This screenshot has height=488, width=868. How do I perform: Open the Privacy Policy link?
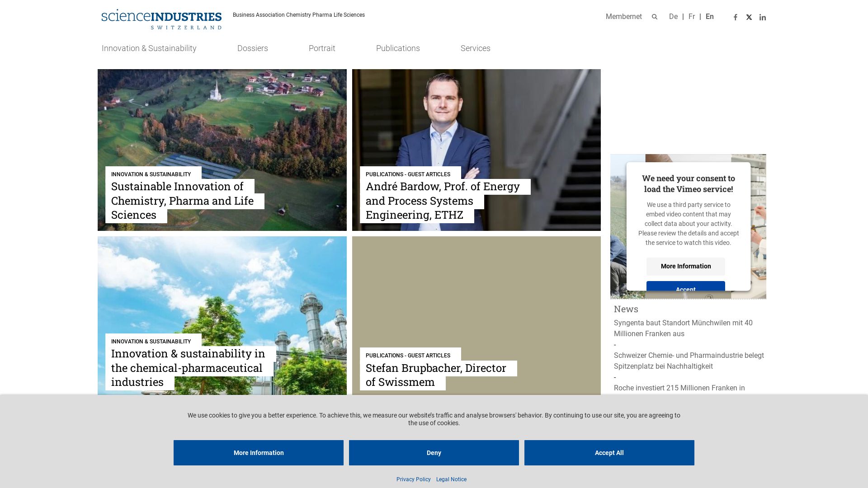pos(414,479)
